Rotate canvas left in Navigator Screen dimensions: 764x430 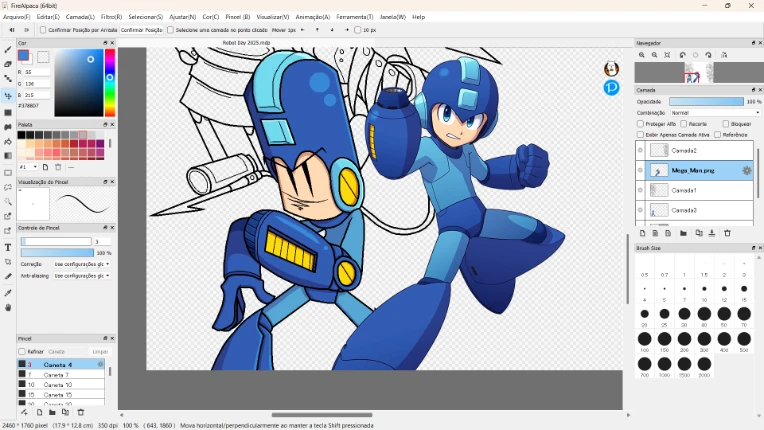[x=683, y=55]
